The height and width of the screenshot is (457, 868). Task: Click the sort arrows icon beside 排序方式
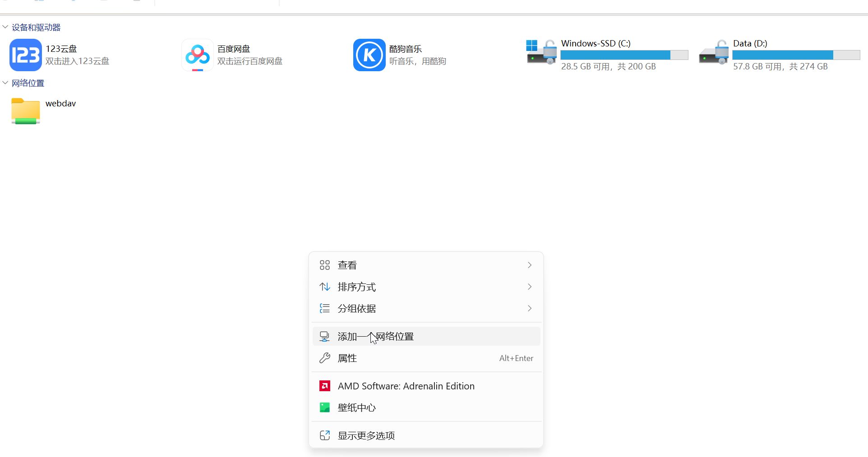pyautogui.click(x=325, y=287)
